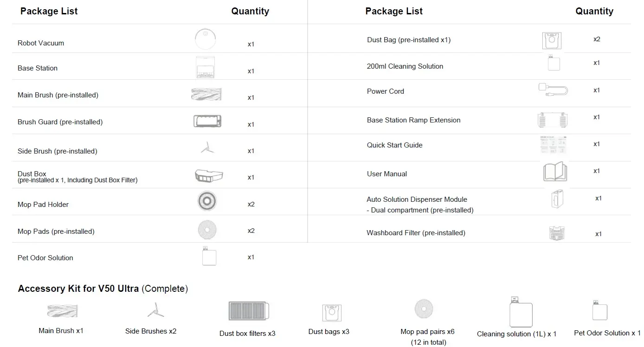Click the Mop pad pairs x6 icon
644x347 pixels.
pyautogui.click(x=424, y=309)
